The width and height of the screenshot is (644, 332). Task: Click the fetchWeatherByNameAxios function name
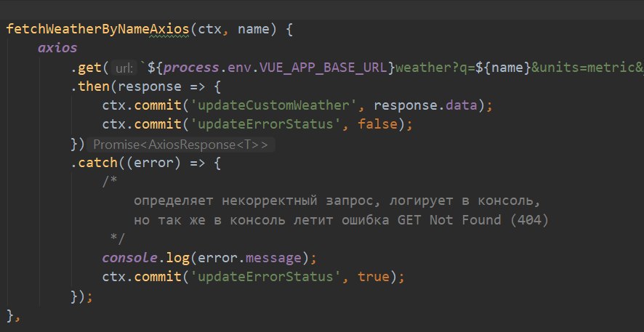(97, 30)
